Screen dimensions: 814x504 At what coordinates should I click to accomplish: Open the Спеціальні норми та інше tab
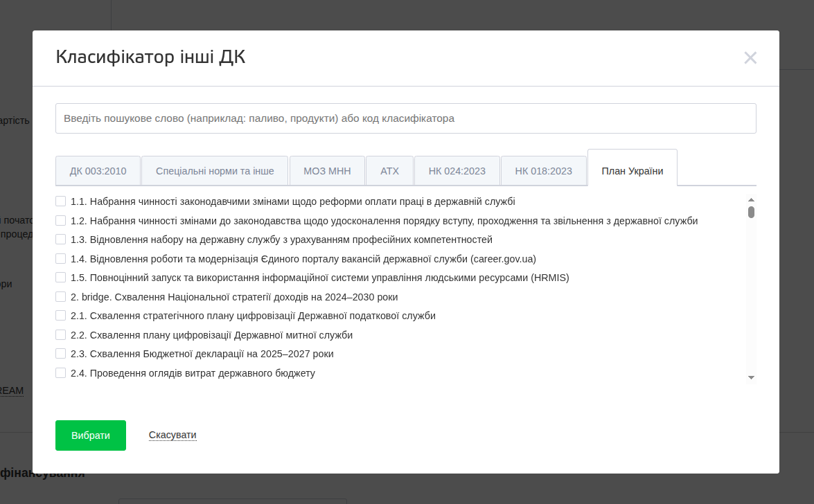[215, 171]
